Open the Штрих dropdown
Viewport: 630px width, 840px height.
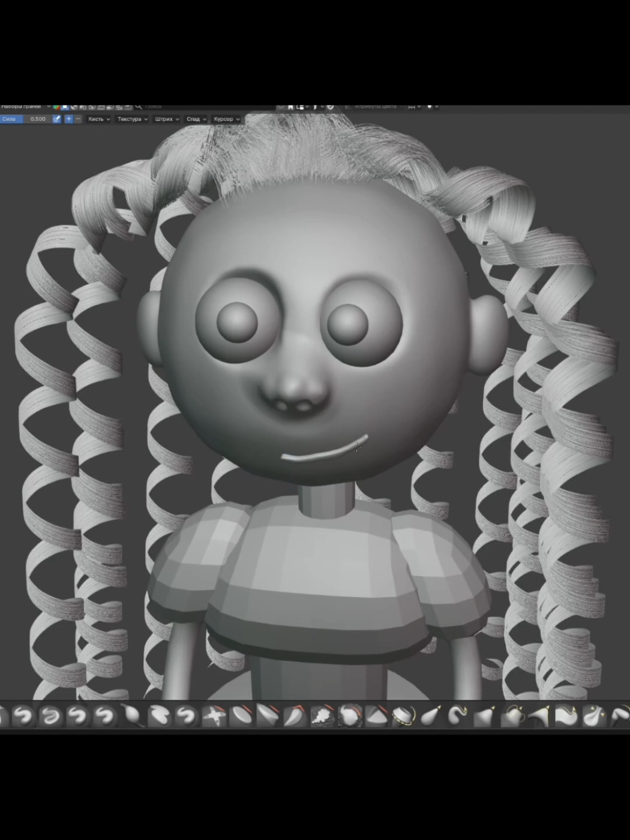pos(167,119)
